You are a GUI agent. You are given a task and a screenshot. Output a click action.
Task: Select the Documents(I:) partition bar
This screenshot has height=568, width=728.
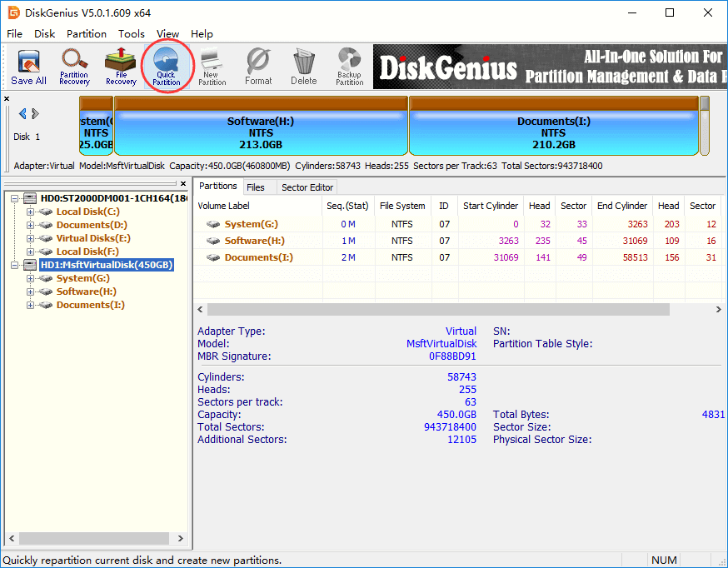pos(553,132)
